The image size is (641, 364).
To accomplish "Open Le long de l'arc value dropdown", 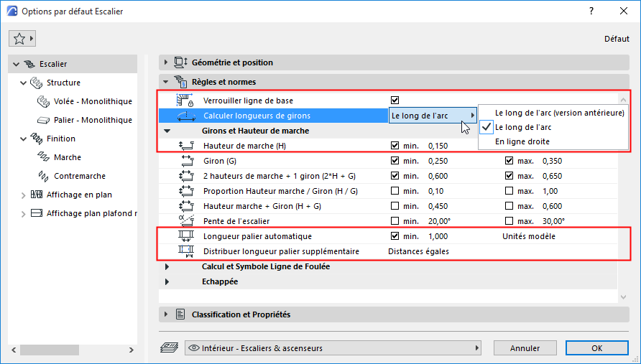I will click(433, 116).
